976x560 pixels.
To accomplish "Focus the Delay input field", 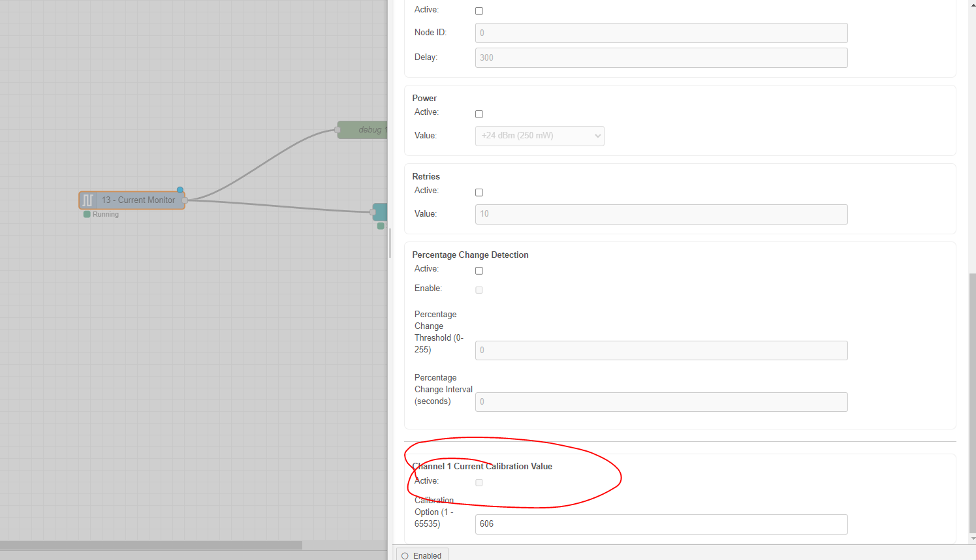I will tap(661, 57).
